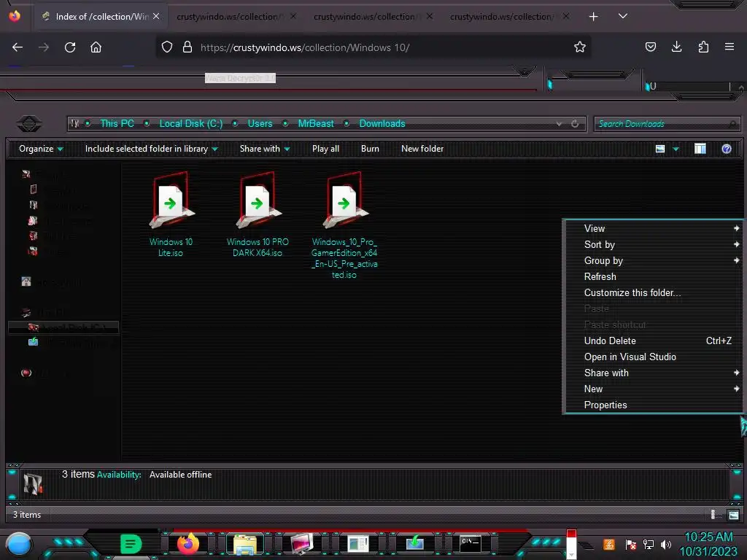Image resolution: width=747 pixels, height=560 pixels.
Task: Change the view using the view icon
Action: [x=659, y=149]
